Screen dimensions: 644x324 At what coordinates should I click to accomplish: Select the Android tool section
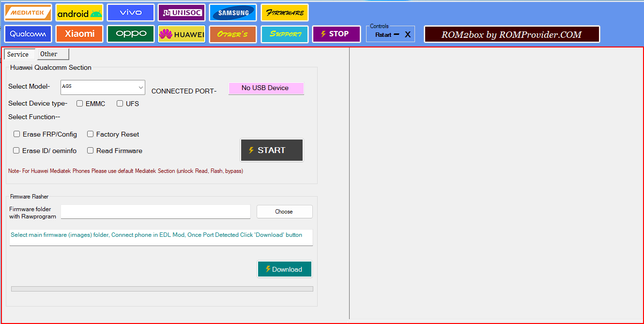[79, 12]
